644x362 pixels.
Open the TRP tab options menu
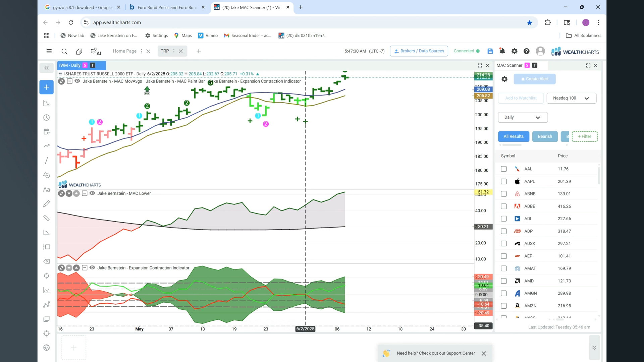(x=174, y=51)
